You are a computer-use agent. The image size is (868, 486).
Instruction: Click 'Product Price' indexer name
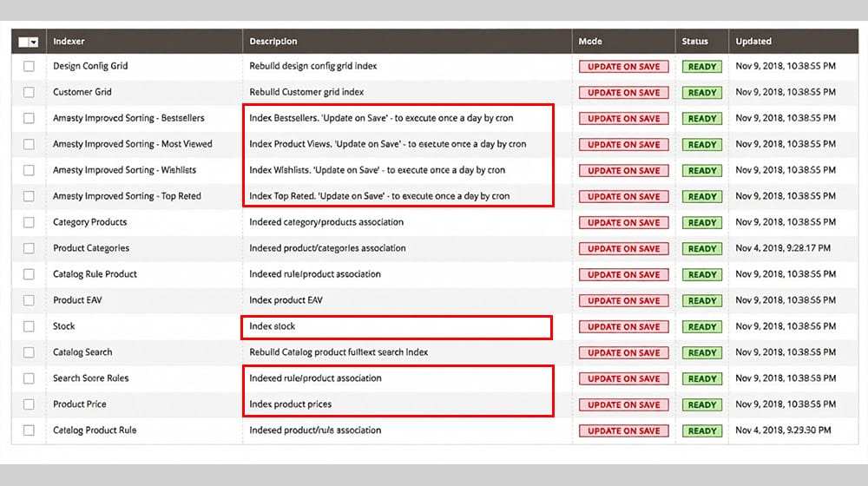tap(80, 404)
